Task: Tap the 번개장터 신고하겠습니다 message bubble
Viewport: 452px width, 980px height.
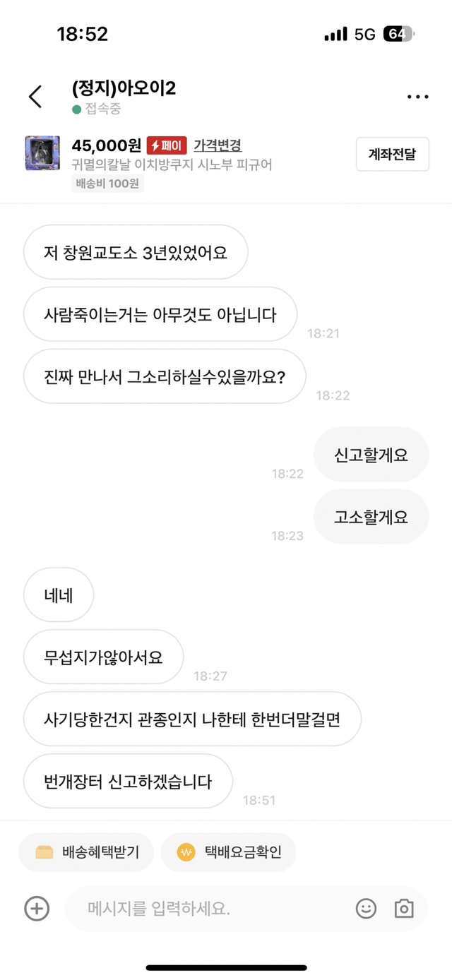Action: [x=128, y=782]
